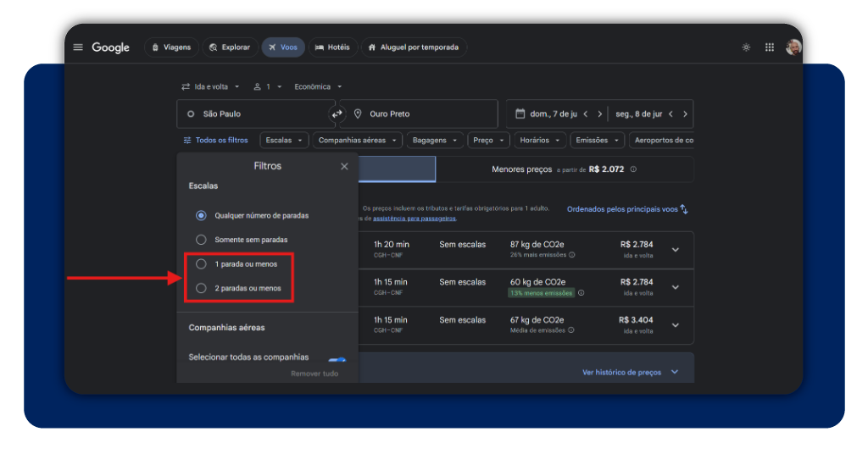Open the Emissões filter dropdown
This screenshot has height=454, width=868.
[x=598, y=141]
